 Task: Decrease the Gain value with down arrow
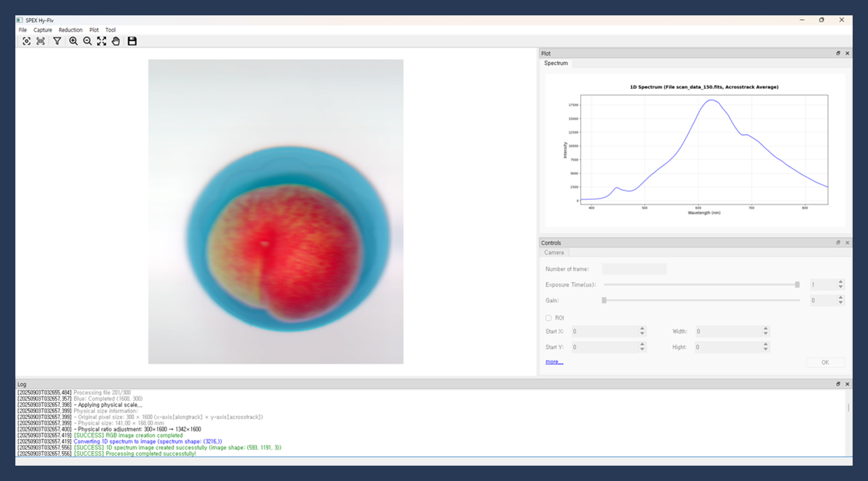841,302
